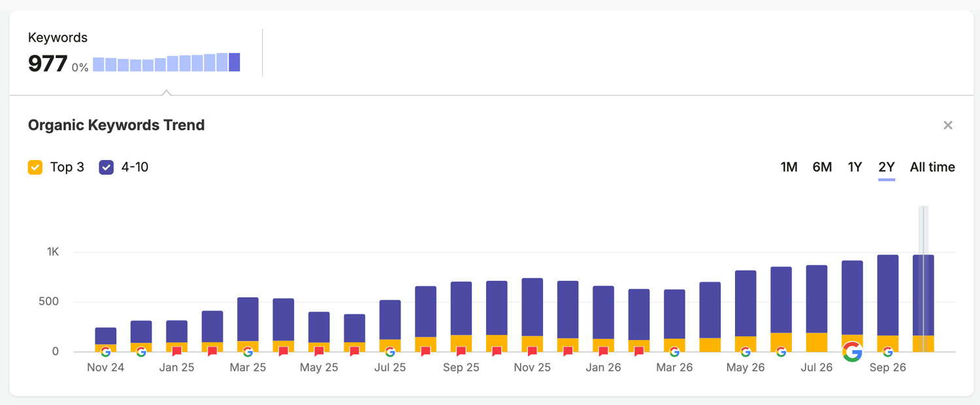The image size is (980, 405).
Task: Click the Organic Keywords Trend heading
Action: [116, 125]
